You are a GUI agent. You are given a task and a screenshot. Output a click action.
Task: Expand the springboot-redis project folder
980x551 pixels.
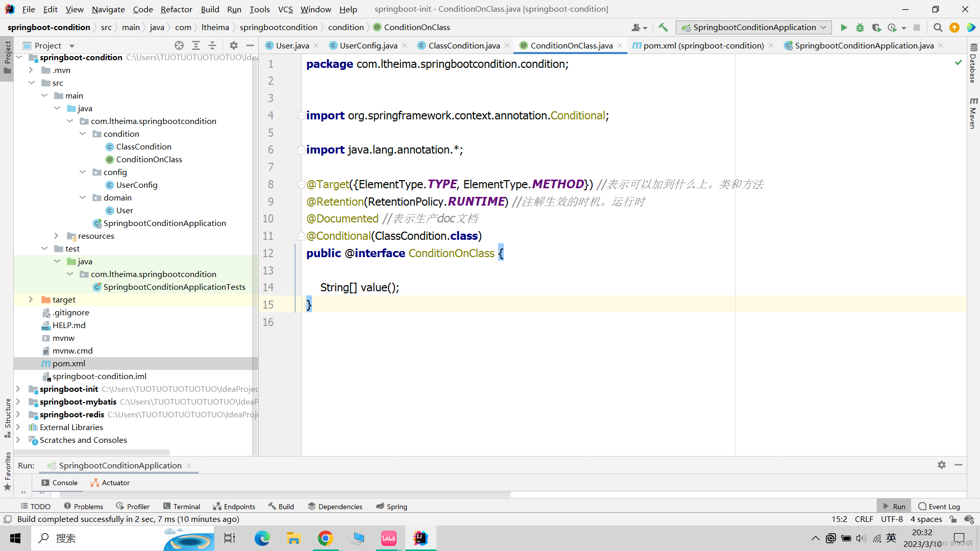19,414
